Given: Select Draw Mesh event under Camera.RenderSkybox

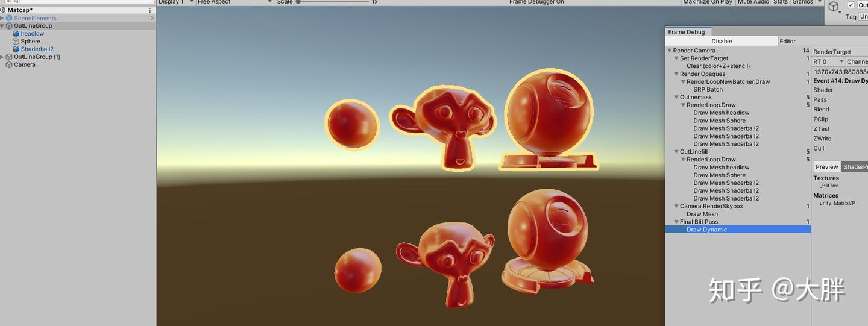Looking at the screenshot, I should pyautogui.click(x=702, y=214).
